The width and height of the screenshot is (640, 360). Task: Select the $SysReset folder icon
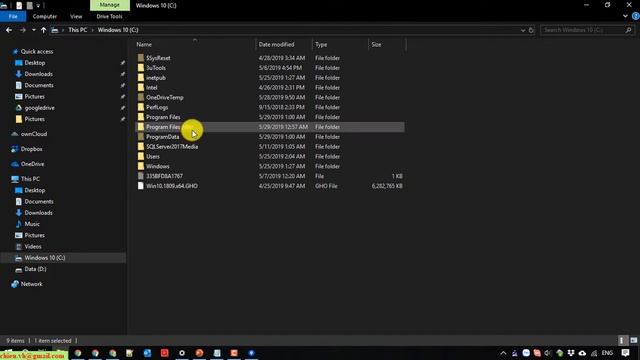141,58
